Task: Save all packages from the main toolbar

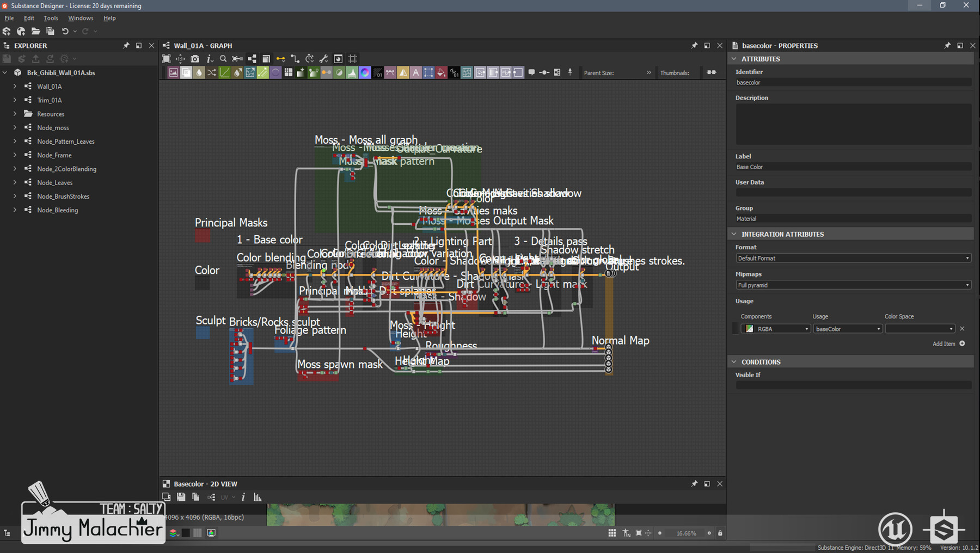Action: (50, 32)
